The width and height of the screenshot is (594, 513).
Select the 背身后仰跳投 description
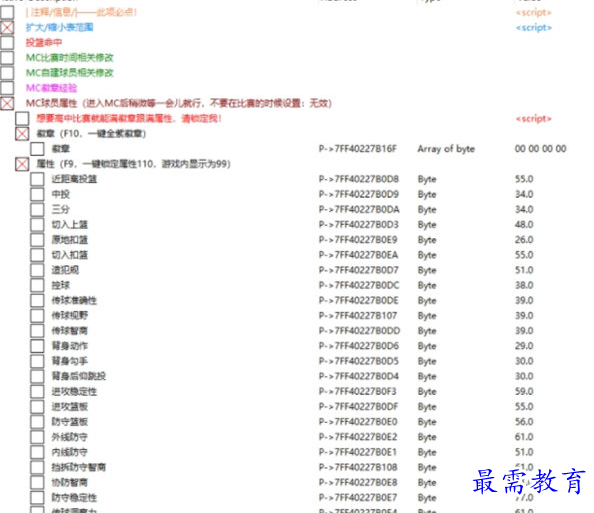click(79, 376)
